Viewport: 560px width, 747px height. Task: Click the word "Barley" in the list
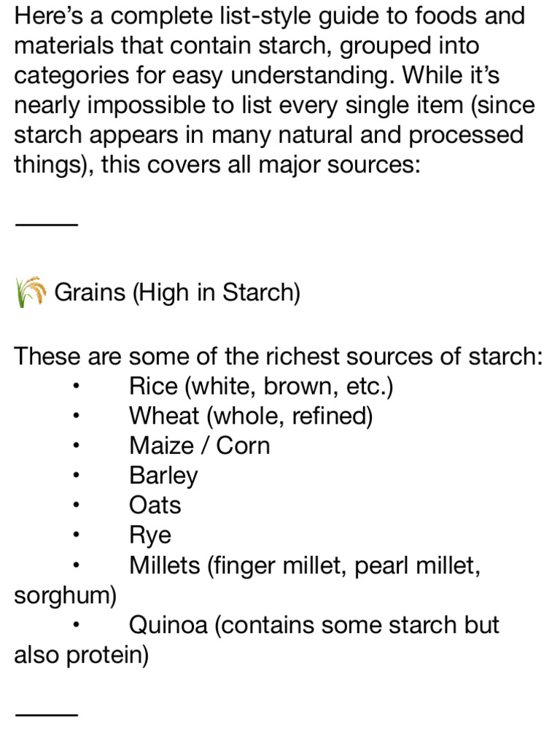tap(163, 476)
